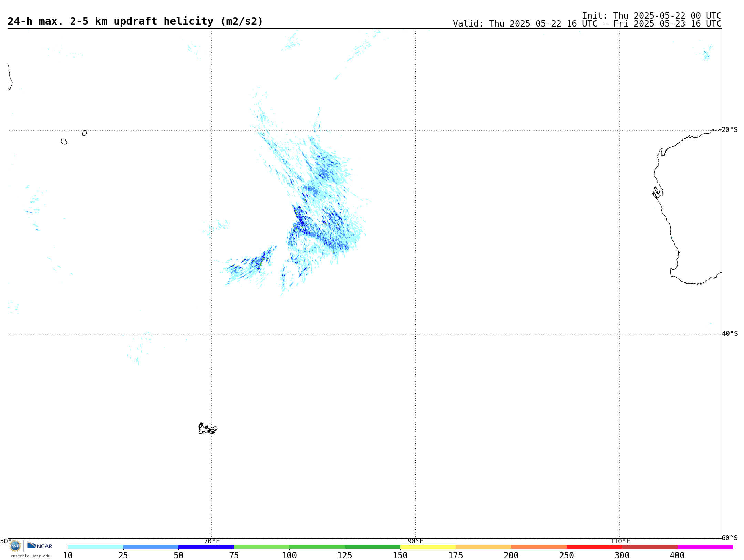This screenshot has height=560, width=744.
Task: Click the colorbar tick value '250'
Action: coord(567,556)
